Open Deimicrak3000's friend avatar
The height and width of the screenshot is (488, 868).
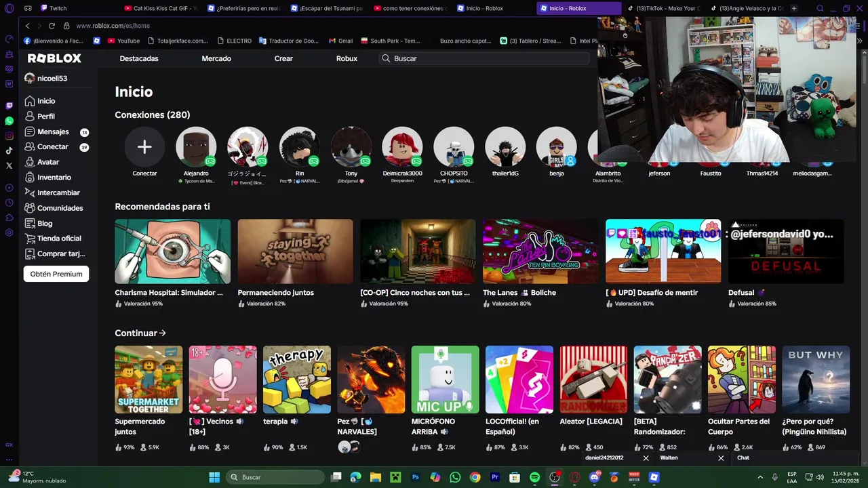pos(402,147)
